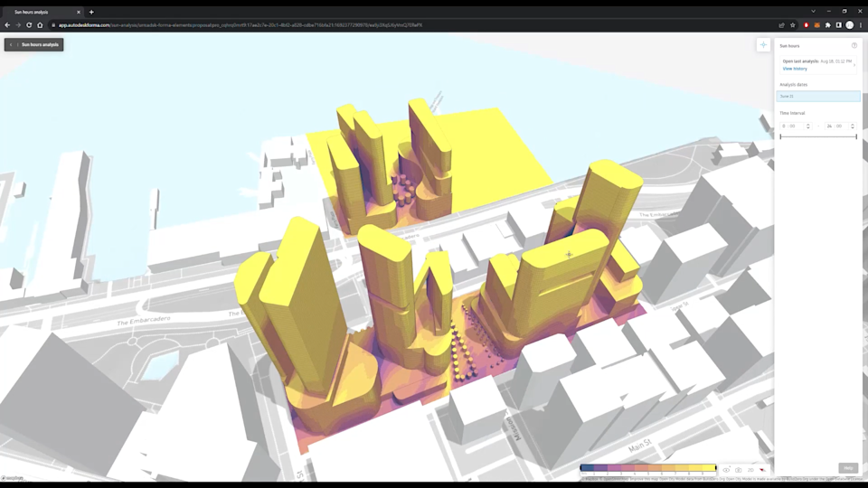Bookmark this page with the star icon

tap(793, 25)
